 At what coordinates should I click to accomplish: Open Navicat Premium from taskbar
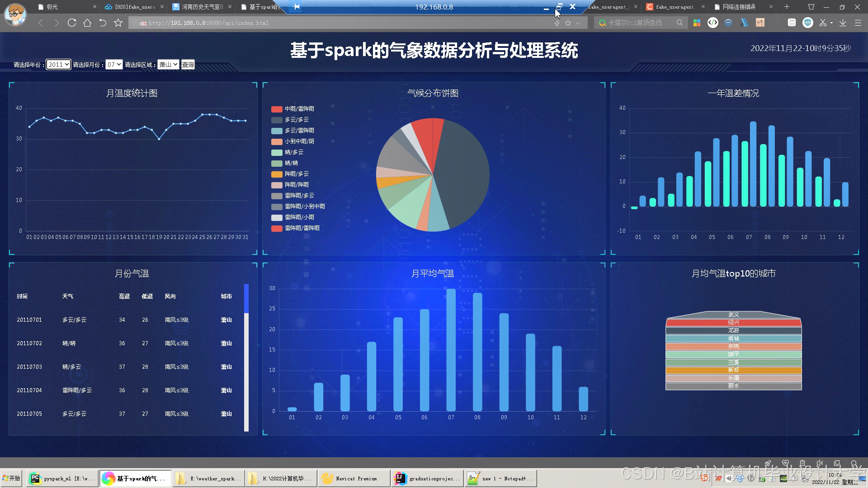(x=354, y=479)
